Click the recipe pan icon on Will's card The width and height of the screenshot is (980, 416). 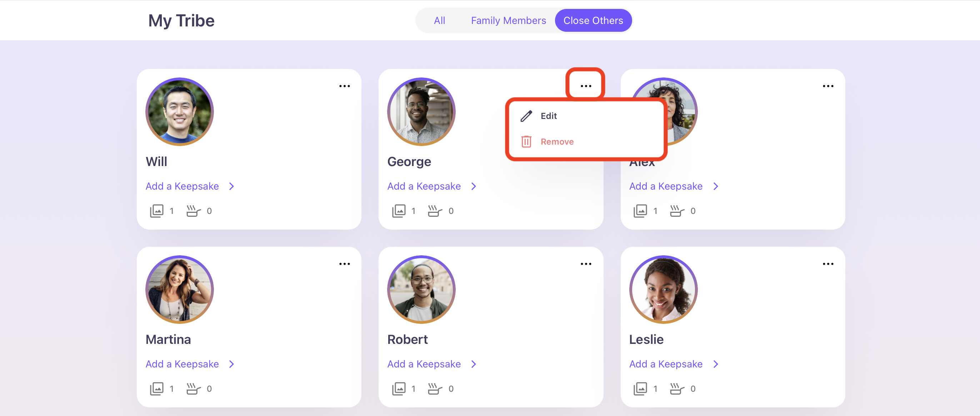[x=193, y=211]
